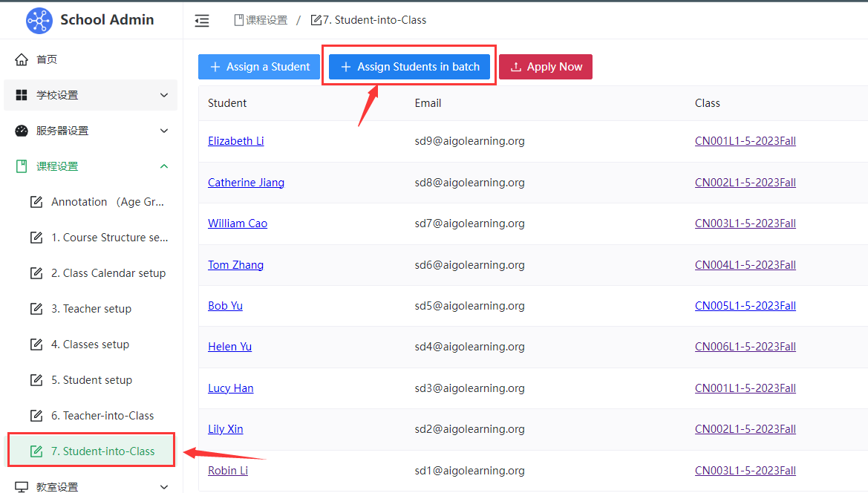This screenshot has height=493, width=868.
Task: Click Assign Students in batch button
Action: tap(409, 67)
